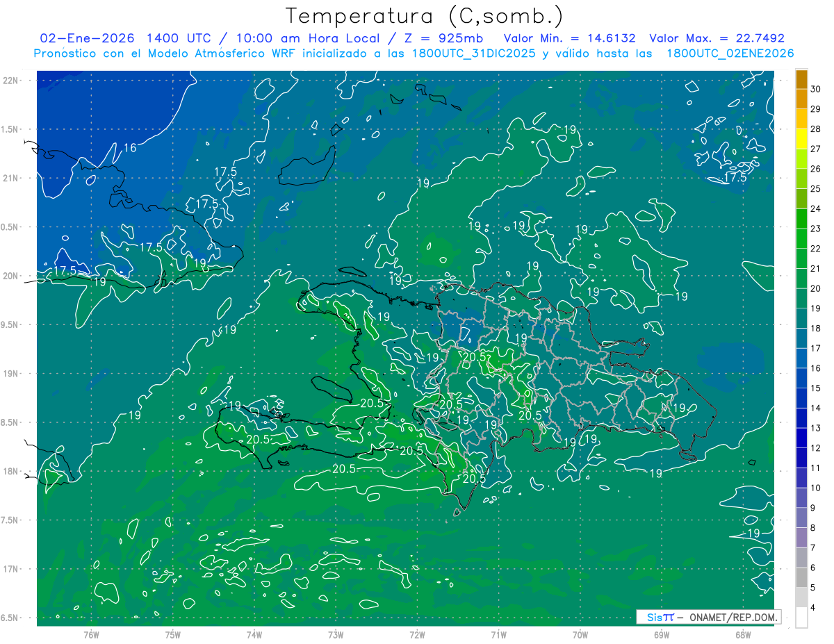This screenshot has width=834, height=644.
Task: Pick the light gray swatch between 4 and 5
Action: 801,597
